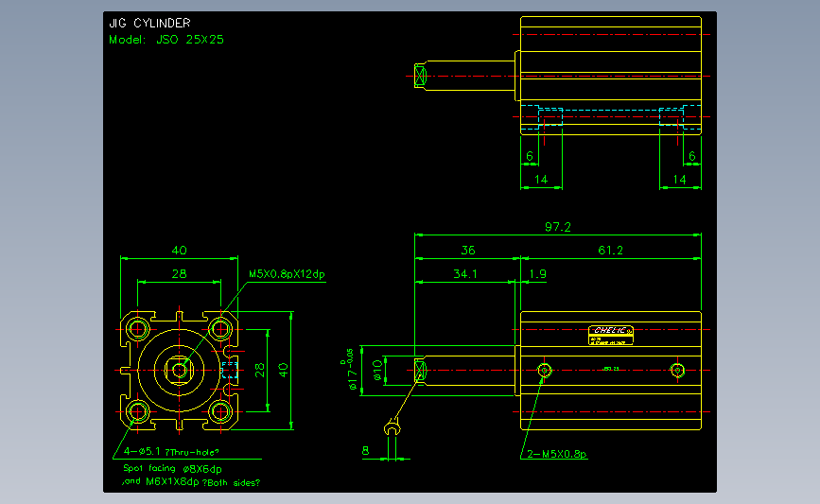Click the 1.9 dimension value

[537, 274]
